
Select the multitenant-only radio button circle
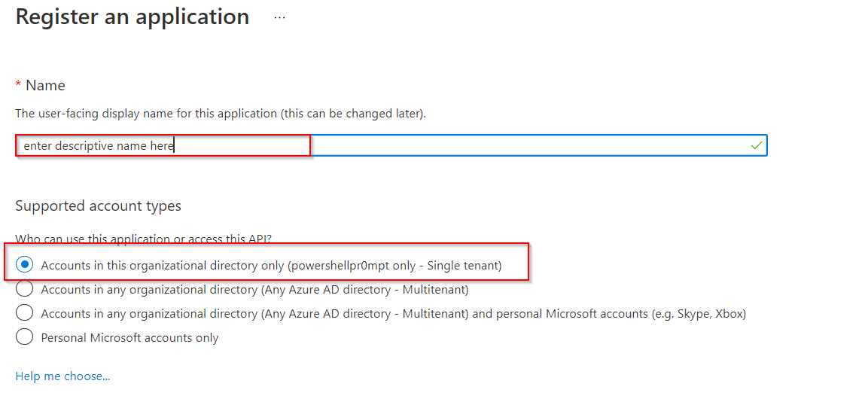pos(25,289)
